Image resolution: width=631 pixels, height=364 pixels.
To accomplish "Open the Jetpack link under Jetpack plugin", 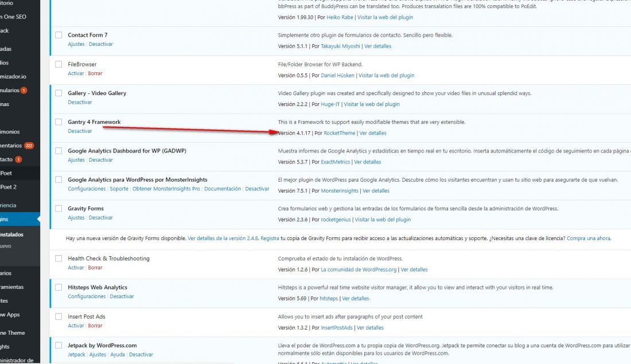I will (76, 355).
